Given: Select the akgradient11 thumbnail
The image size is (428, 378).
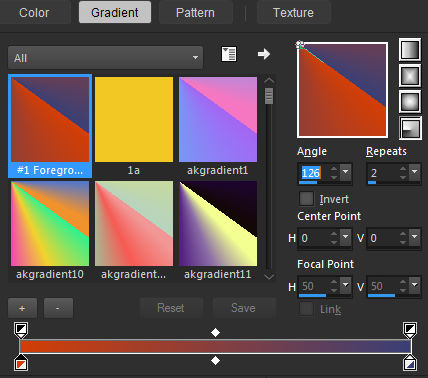Looking at the screenshot, I should click(x=218, y=224).
